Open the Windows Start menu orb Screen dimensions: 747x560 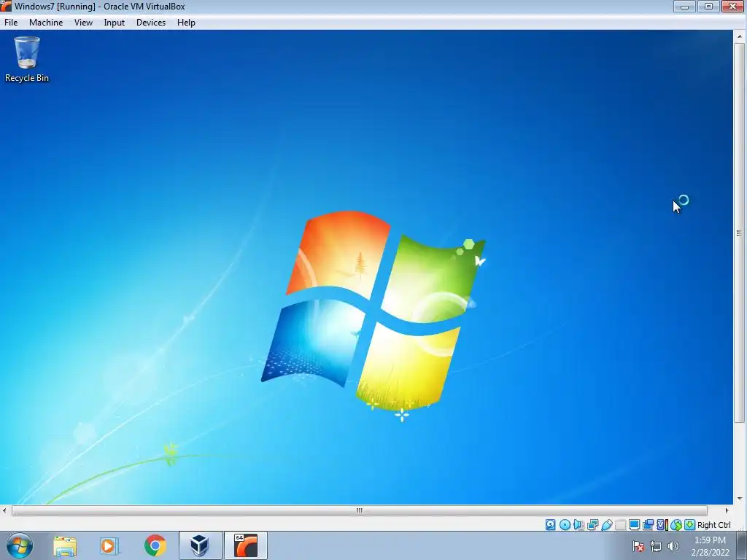[20, 545]
